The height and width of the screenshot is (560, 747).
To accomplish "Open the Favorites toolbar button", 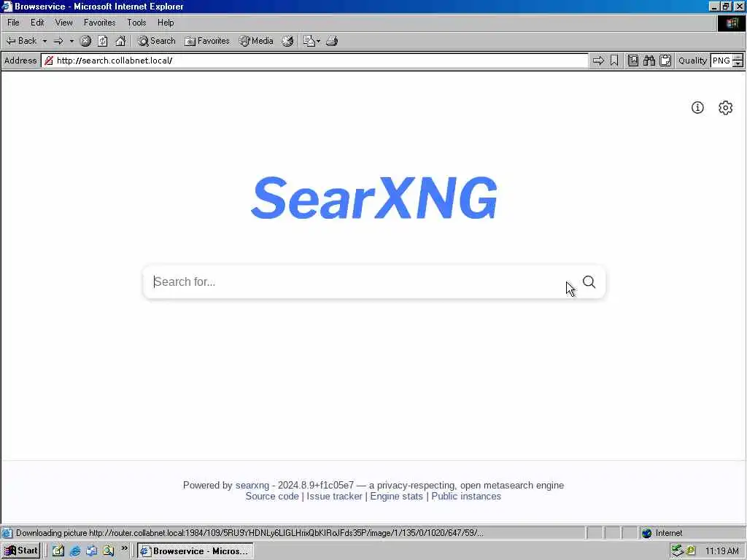I will pos(207,41).
